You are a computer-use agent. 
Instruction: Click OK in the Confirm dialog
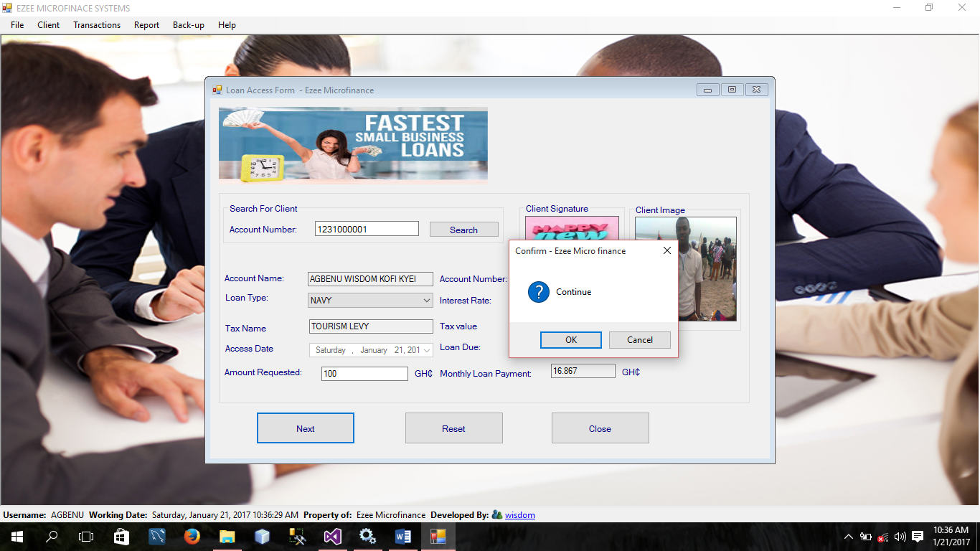(x=570, y=340)
